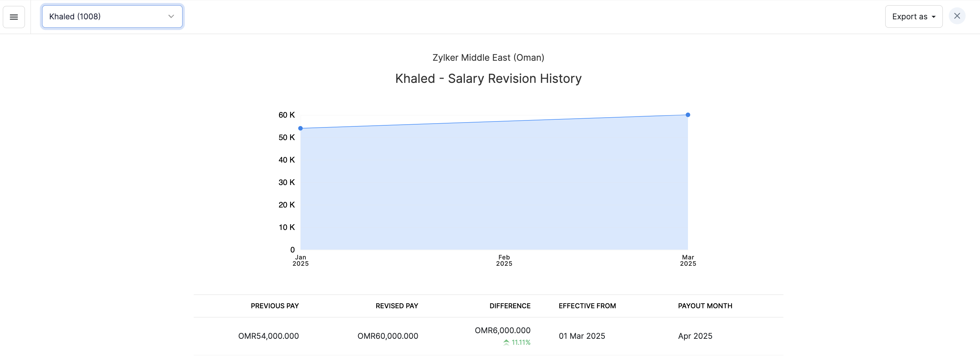The width and height of the screenshot is (980, 356).
Task: Open the Export as menu
Action: [913, 17]
